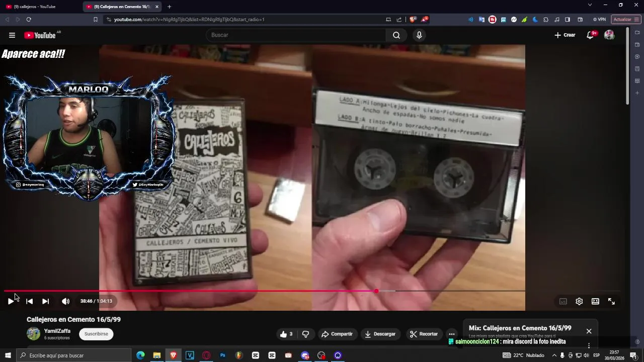Open the player settings gear

pyautogui.click(x=579, y=301)
